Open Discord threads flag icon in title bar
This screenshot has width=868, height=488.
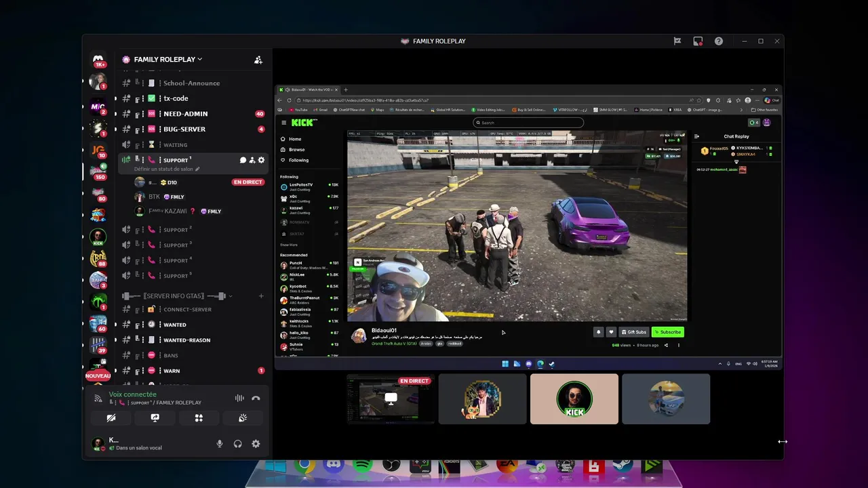677,41
